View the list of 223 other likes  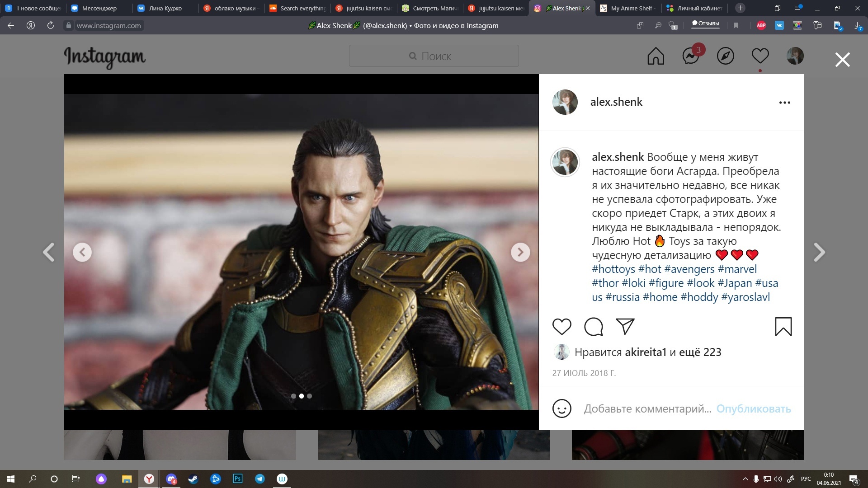tap(700, 352)
